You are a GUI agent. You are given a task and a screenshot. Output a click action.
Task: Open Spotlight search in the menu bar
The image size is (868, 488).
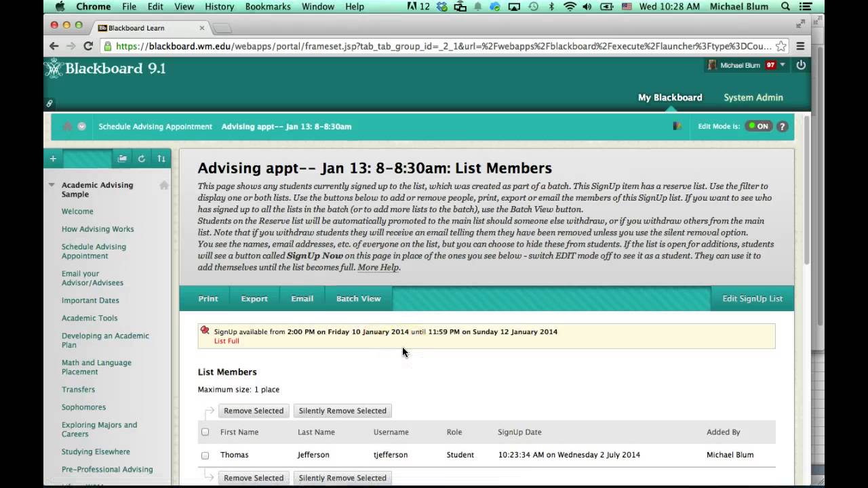[786, 7]
